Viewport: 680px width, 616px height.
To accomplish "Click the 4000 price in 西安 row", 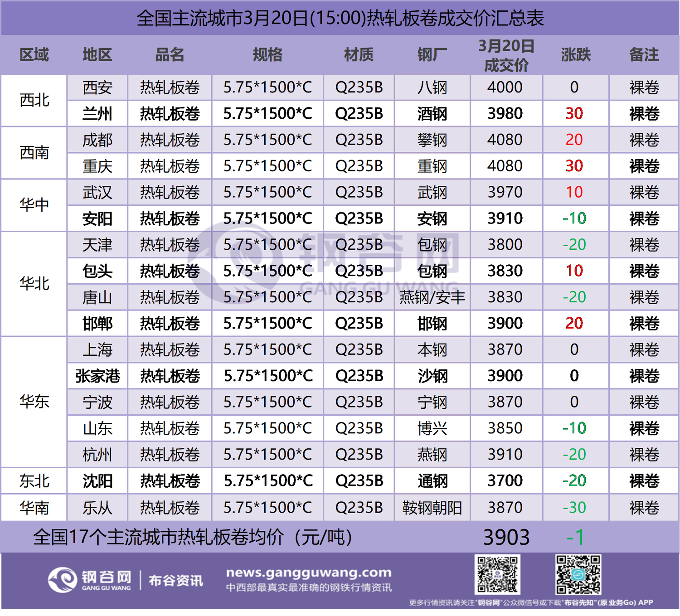I will (x=505, y=87).
